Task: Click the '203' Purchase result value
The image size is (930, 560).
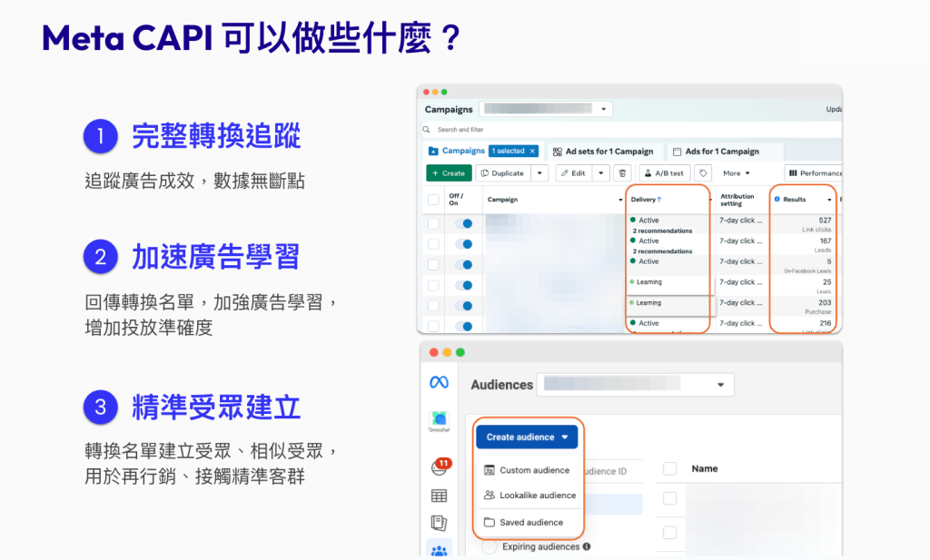Action: click(825, 302)
